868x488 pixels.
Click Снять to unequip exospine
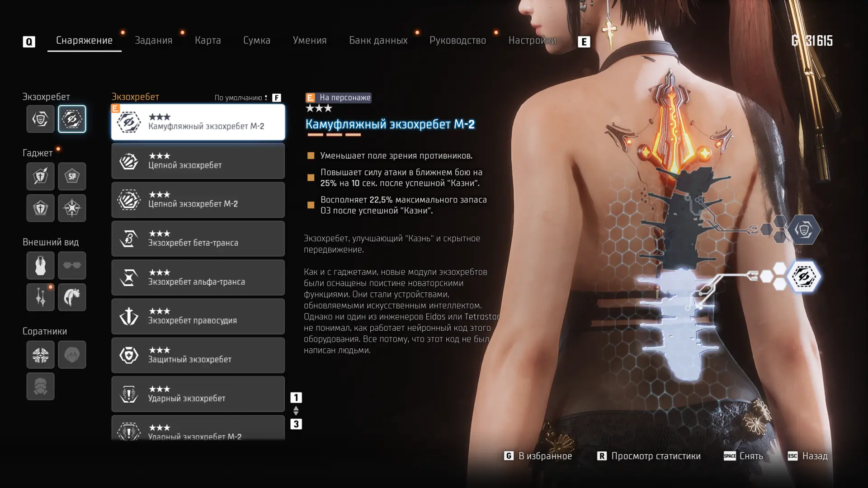[751, 456]
